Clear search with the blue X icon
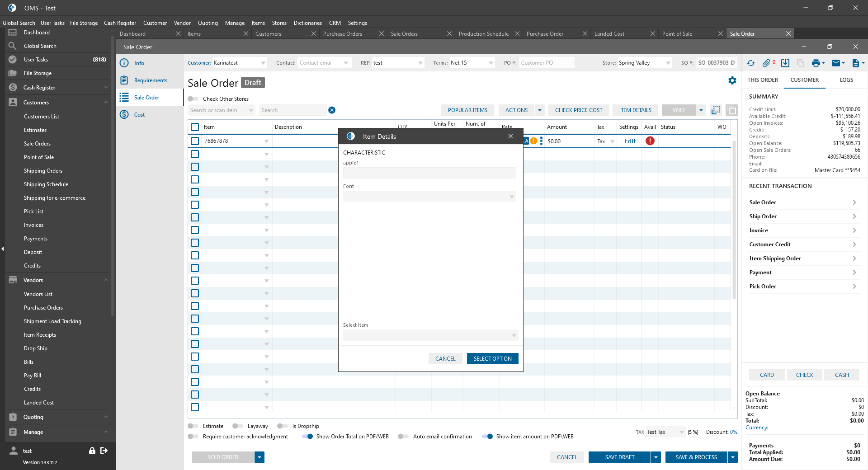Screen dimensions: 868x470 click(x=332, y=110)
